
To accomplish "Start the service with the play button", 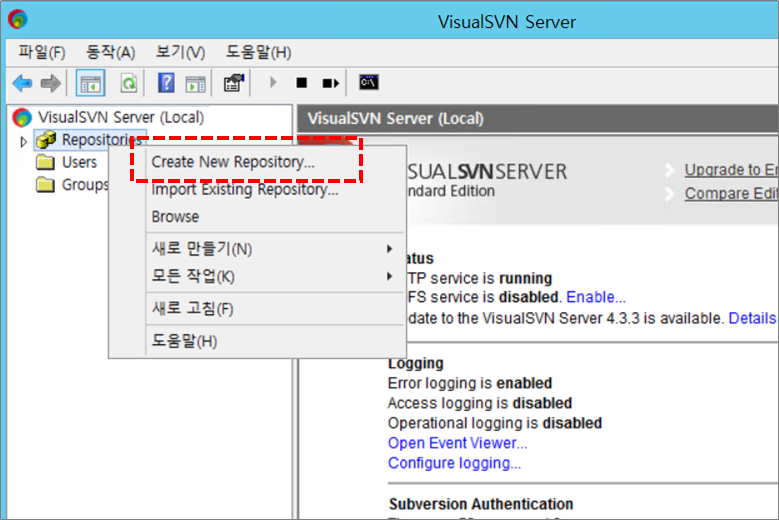I will 273,82.
